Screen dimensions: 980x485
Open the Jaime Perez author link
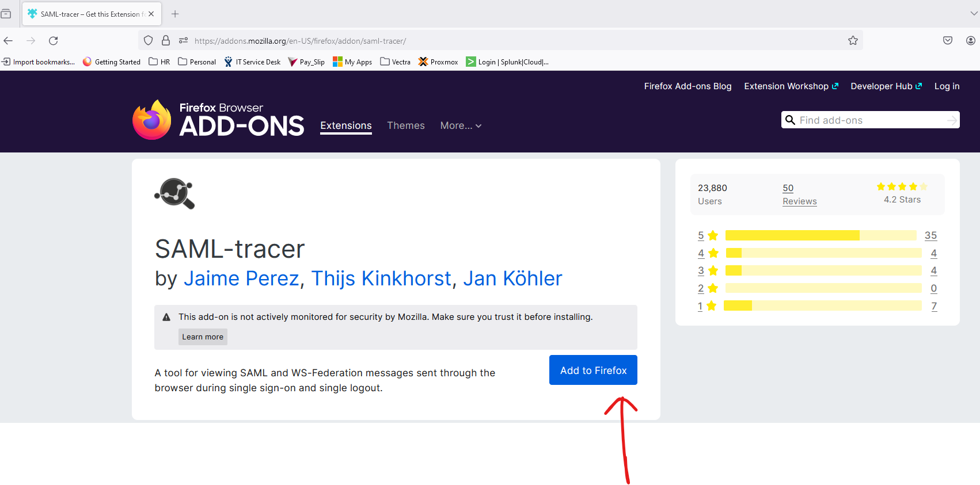click(x=241, y=278)
